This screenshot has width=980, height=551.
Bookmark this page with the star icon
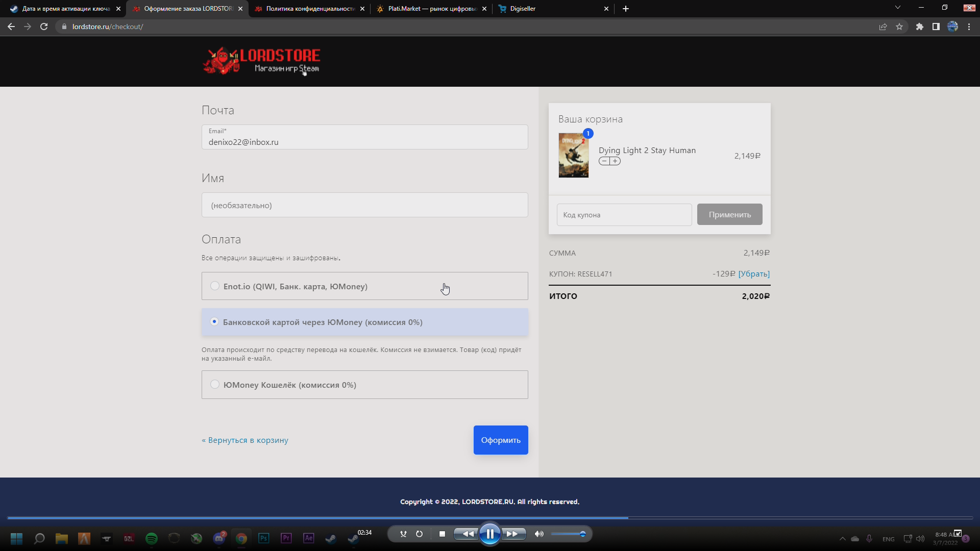899,27
